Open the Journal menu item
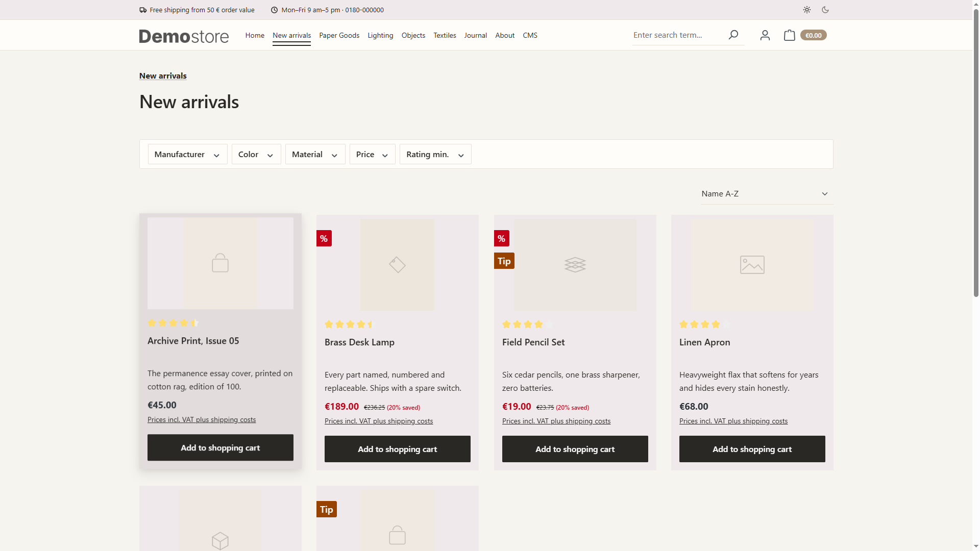This screenshot has width=980, height=551. (476, 35)
